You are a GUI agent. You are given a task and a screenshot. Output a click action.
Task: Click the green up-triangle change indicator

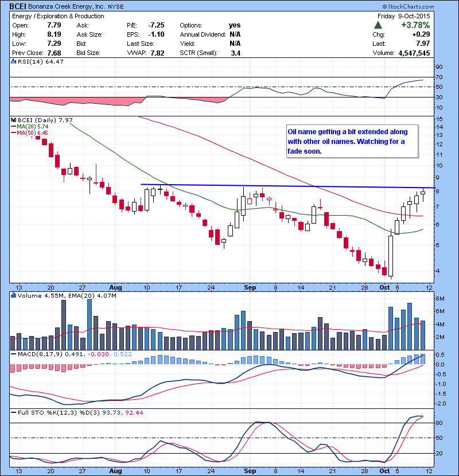378,25
